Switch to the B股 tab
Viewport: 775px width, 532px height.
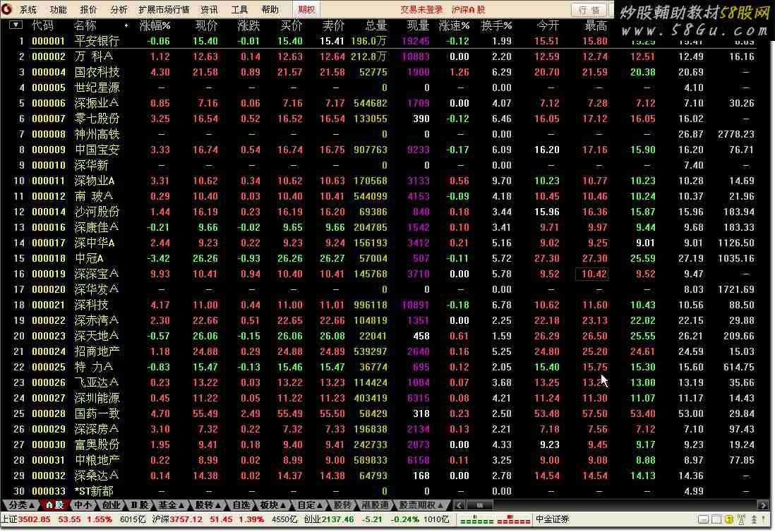(140, 504)
